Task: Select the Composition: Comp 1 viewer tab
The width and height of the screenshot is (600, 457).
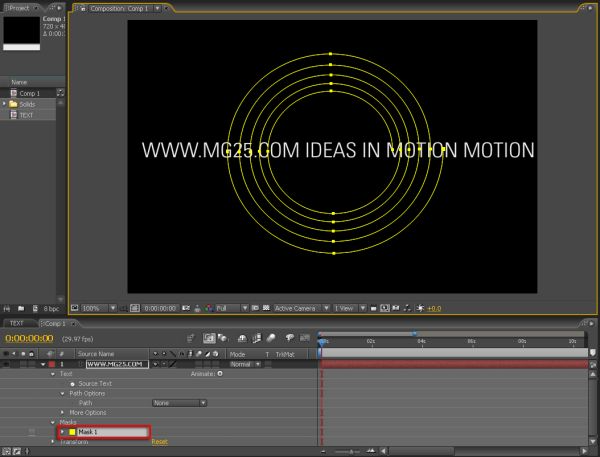Action: point(119,8)
